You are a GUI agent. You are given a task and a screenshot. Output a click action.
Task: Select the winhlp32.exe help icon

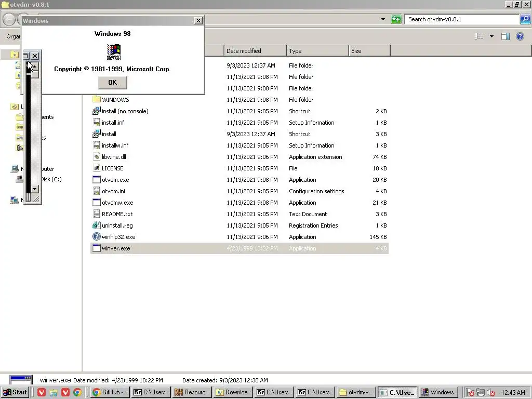click(x=96, y=236)
